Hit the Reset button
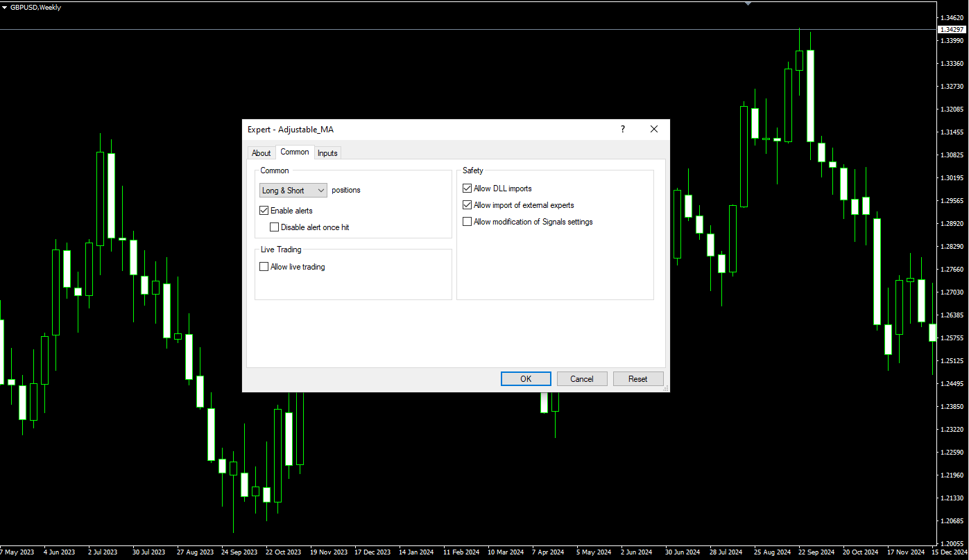The height and width of the screenshot is (560, 969). click(637, 379)
